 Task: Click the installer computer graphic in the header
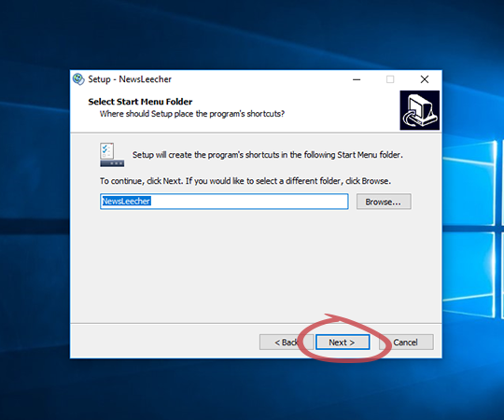coord(419,110)
